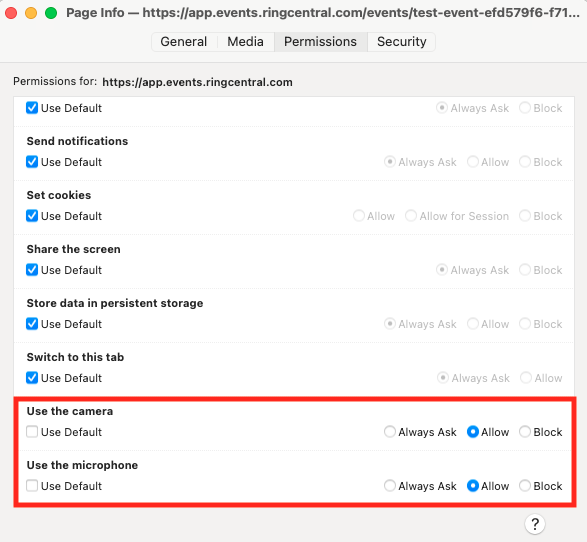Select the Permissions tab
Viewport: 587px width, 542px height.
pos(320,42)
